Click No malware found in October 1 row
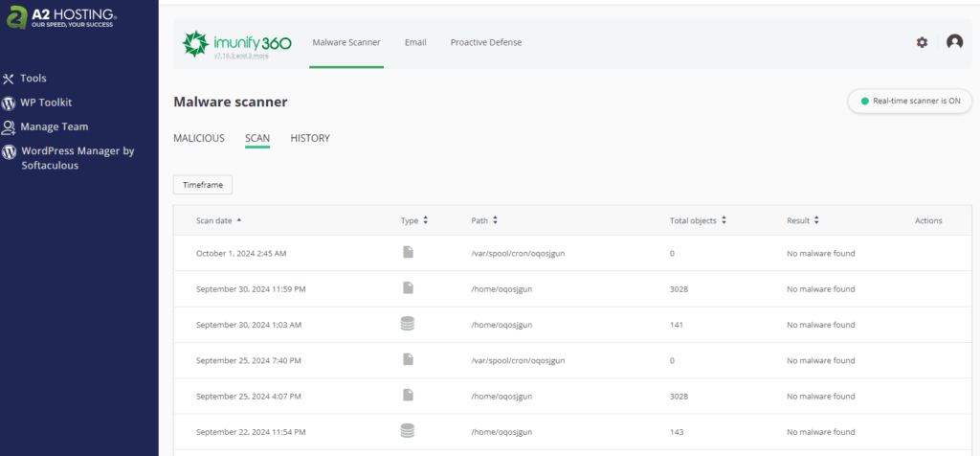The height and width of the screenshot is (456, 980). pyautogui.click(x=820, y=253)
